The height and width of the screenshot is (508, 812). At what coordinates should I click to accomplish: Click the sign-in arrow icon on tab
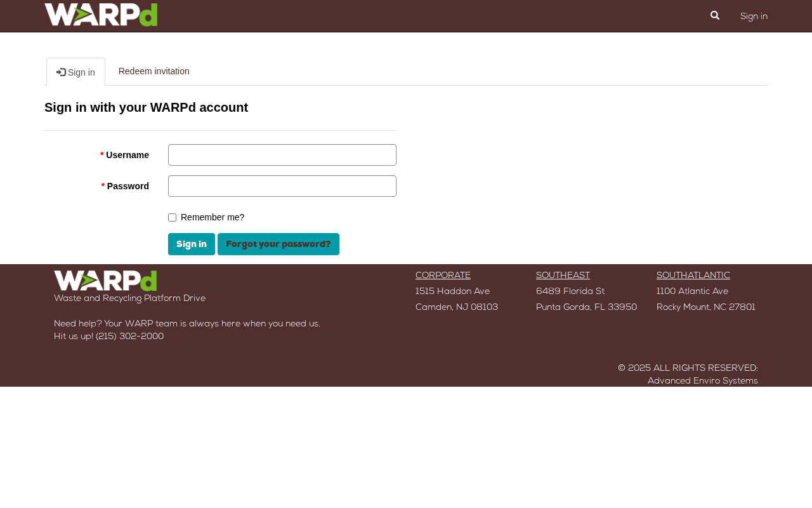click(61, 72)
